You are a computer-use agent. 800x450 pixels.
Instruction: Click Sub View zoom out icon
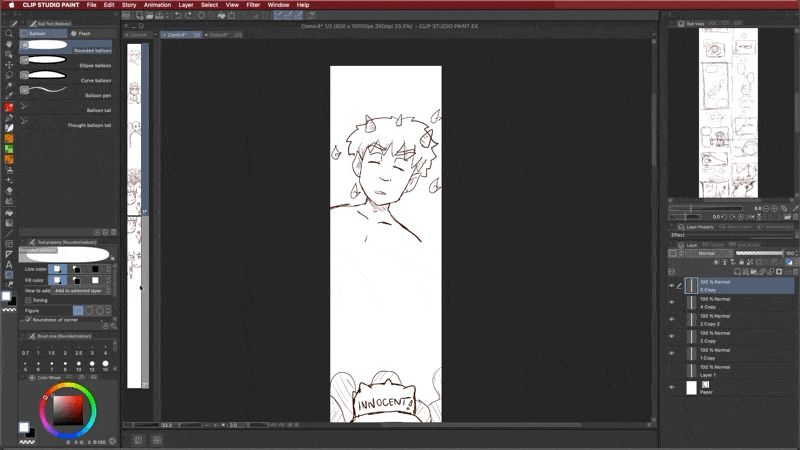[766, 208]
